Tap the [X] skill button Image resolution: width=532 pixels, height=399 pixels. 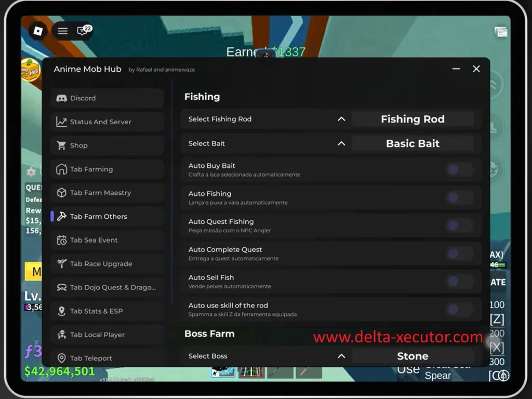(497, 347)
